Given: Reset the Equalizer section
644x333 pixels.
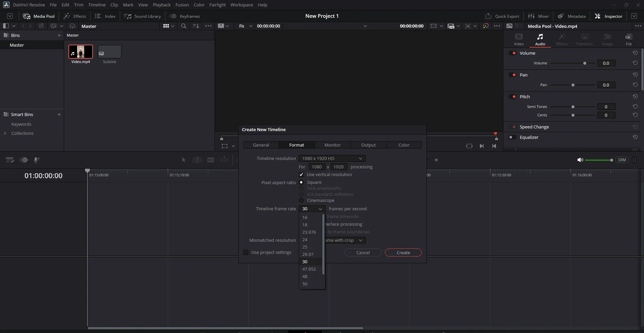Looking at the screenshot, I should click(635, 137).
